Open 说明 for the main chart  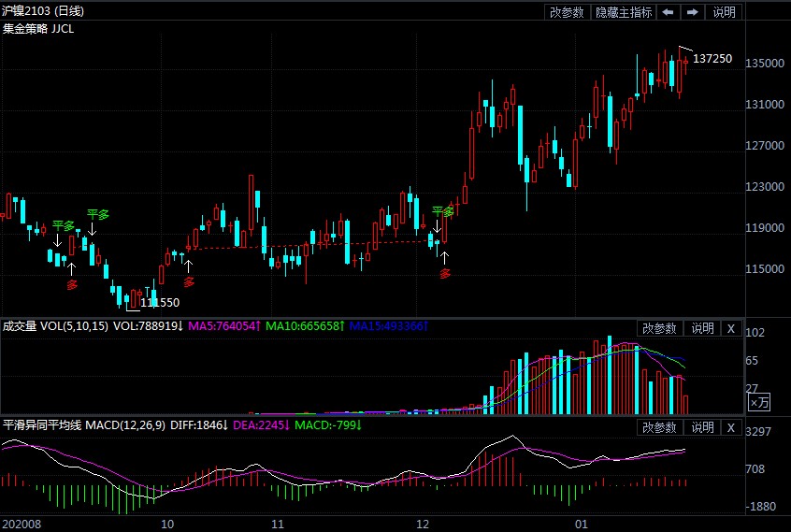pos(724,12)
